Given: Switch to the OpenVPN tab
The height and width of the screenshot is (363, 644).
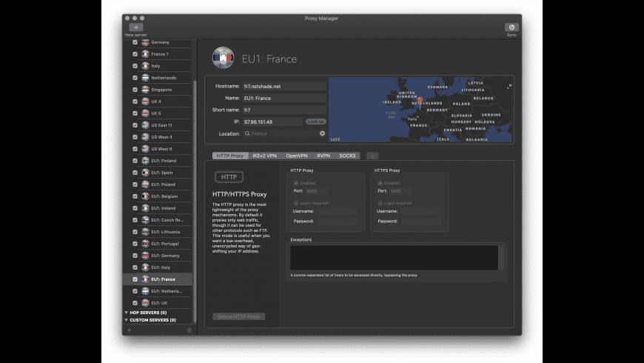Looking at the screenshot, I should click(x=296, y=156).
